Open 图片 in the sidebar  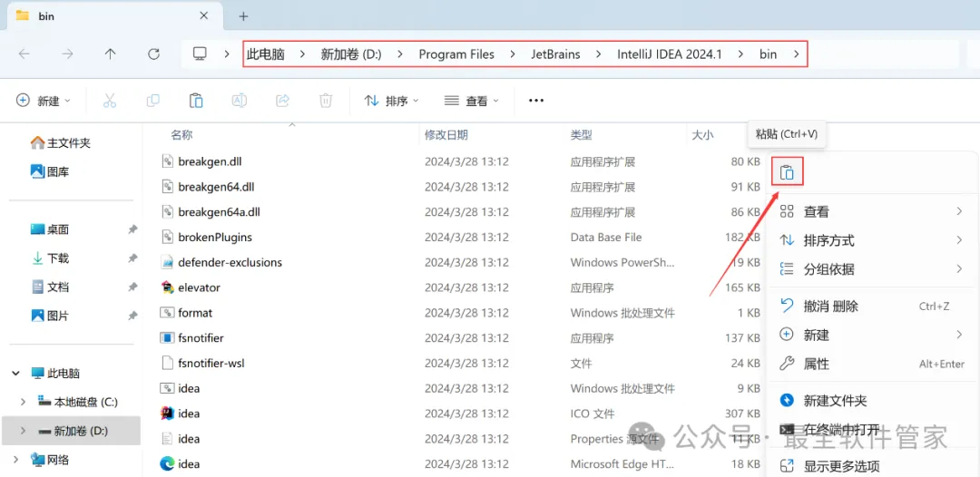tap(50, 316)
